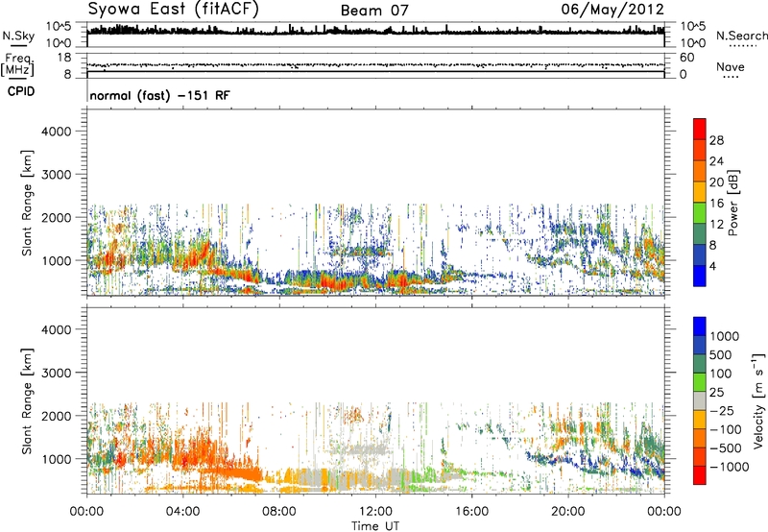
Task: Click the '3000' tick in the velocity panel
Action: [57, 373]
